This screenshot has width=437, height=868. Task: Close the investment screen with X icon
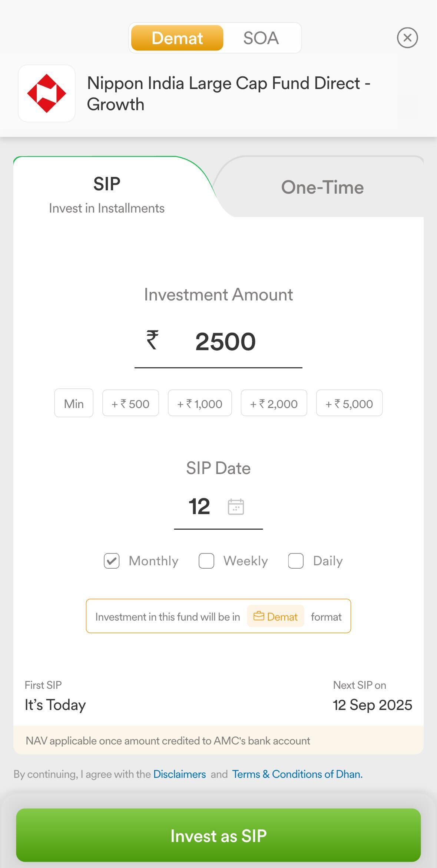coord(407,38)
